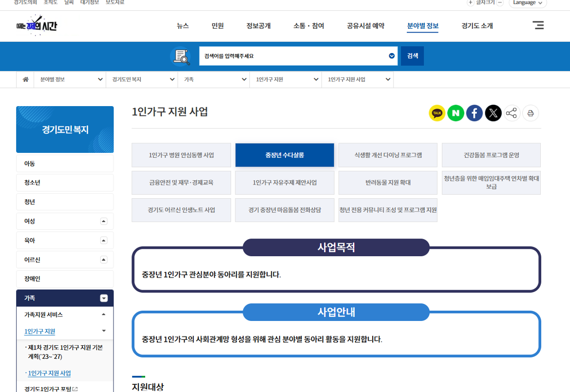The width and height of the screenshot is (570, 392).
Task: Share on X using the X icon
Action: coord(493,113)
